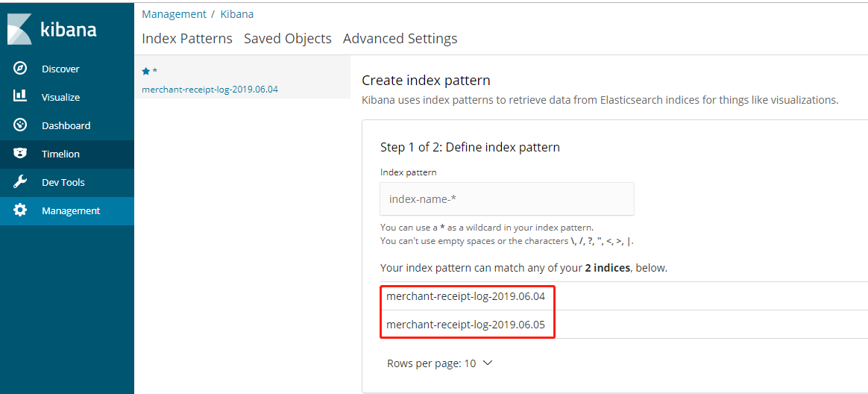Click the Step 1 of 2 heading
868x394 pixels.
tap(470, 148)
